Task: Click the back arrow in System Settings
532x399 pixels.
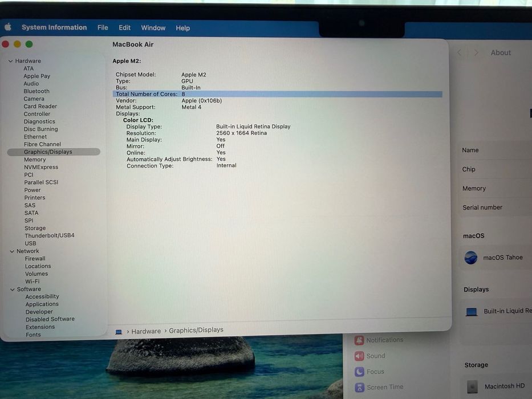Action: (x=460, y=52)
